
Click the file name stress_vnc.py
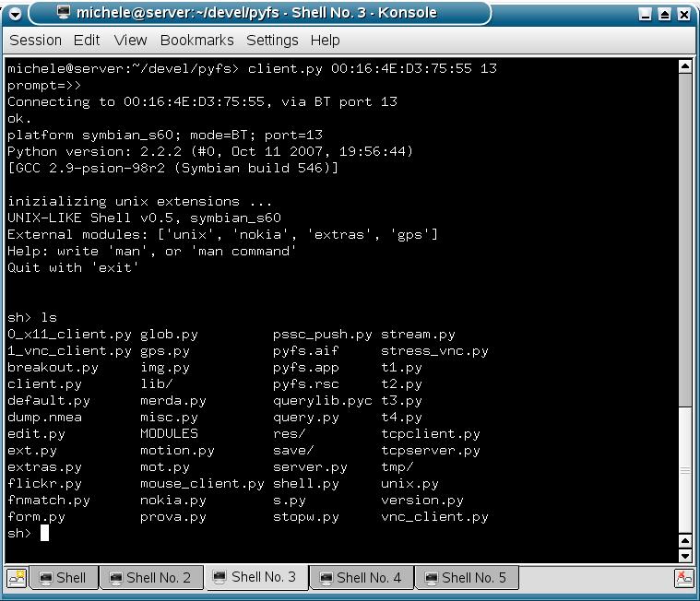click(x=434, y=351)
